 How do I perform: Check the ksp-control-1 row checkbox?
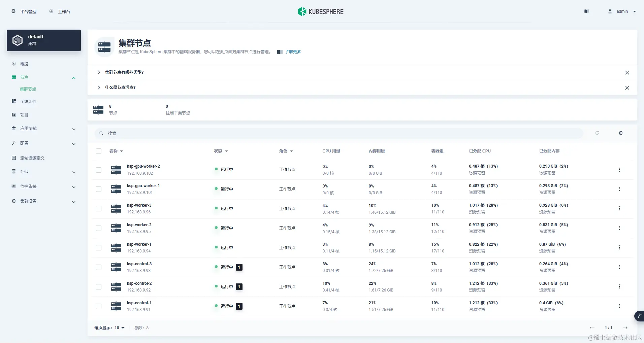(99, 306)
